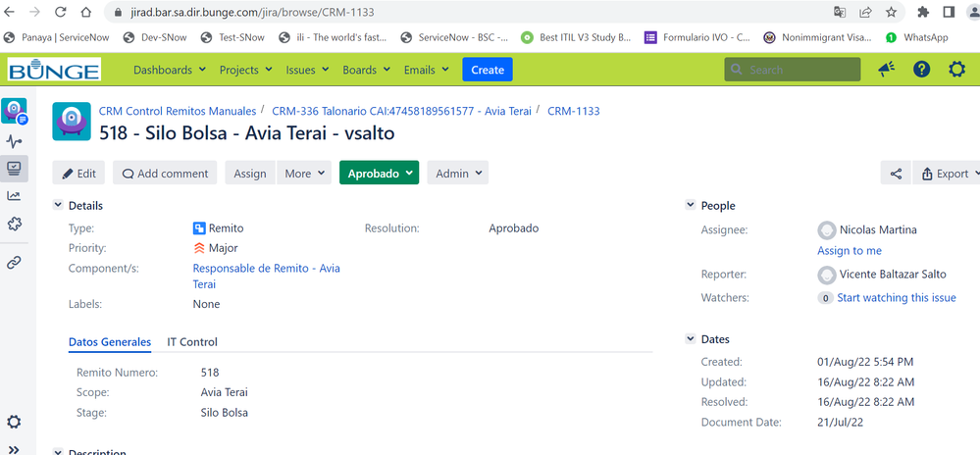Open the More actions dropdown
Viewport: 980px width, 455px height.
(x=304, y=174)
